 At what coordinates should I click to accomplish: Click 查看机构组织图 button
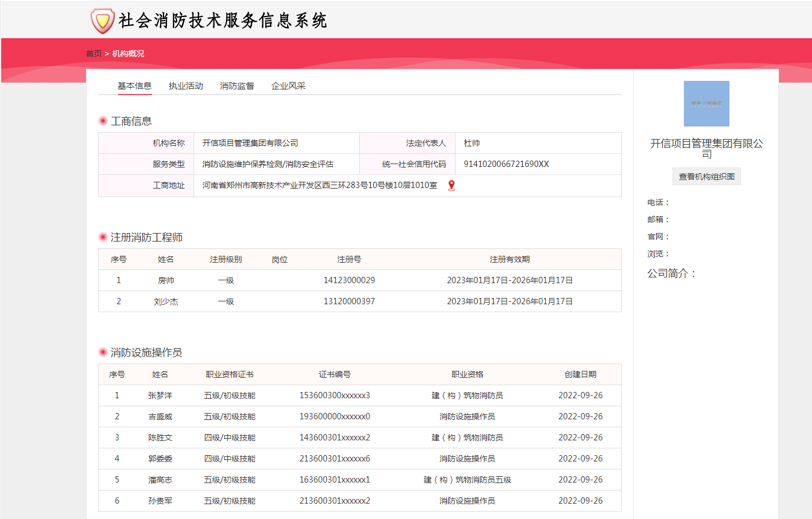pos(706,177)
